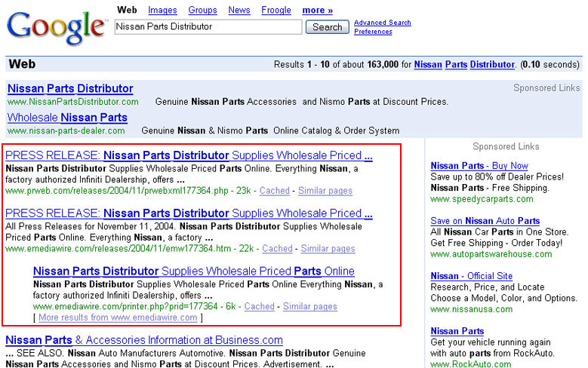Open the 'Wholesale Nissan Parts' sponsored link
The height and width of the screenshot is (368, 588).
click(67, 118)
